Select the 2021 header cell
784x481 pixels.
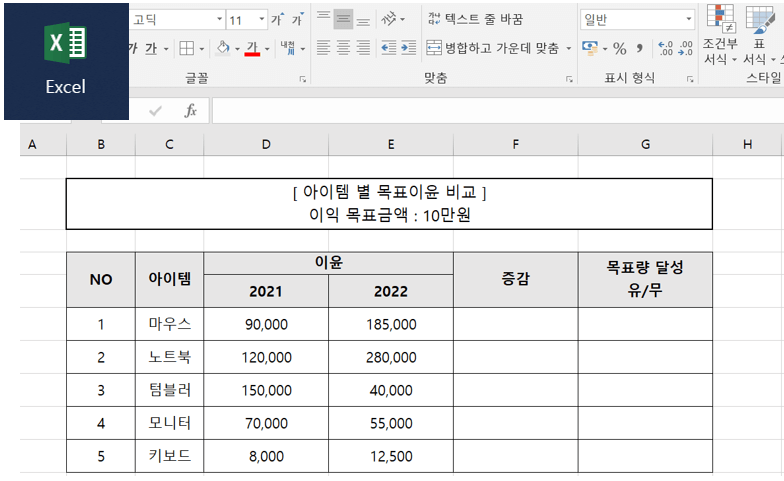(266, 291)
